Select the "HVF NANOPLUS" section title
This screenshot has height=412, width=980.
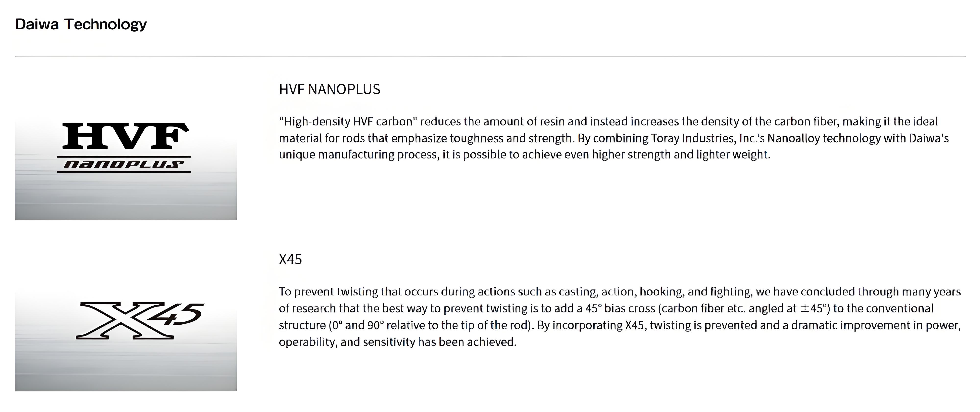(330, 89)
